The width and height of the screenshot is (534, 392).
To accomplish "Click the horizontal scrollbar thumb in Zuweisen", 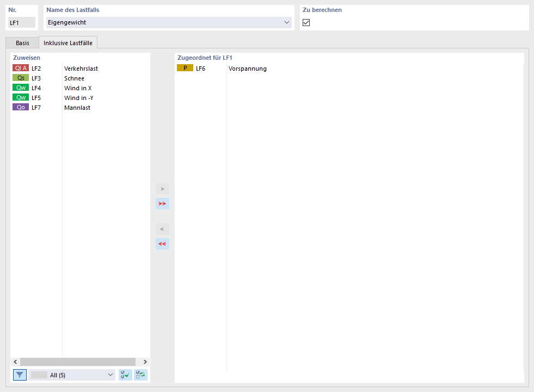I will [78, 362].
